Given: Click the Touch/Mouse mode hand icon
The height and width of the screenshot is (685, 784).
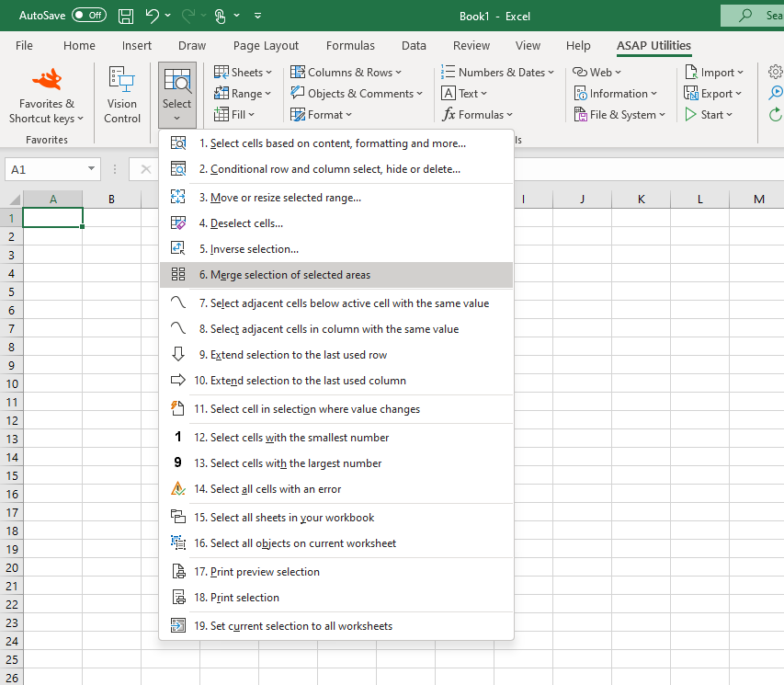Looking at the screenshot, I should 220,16.
